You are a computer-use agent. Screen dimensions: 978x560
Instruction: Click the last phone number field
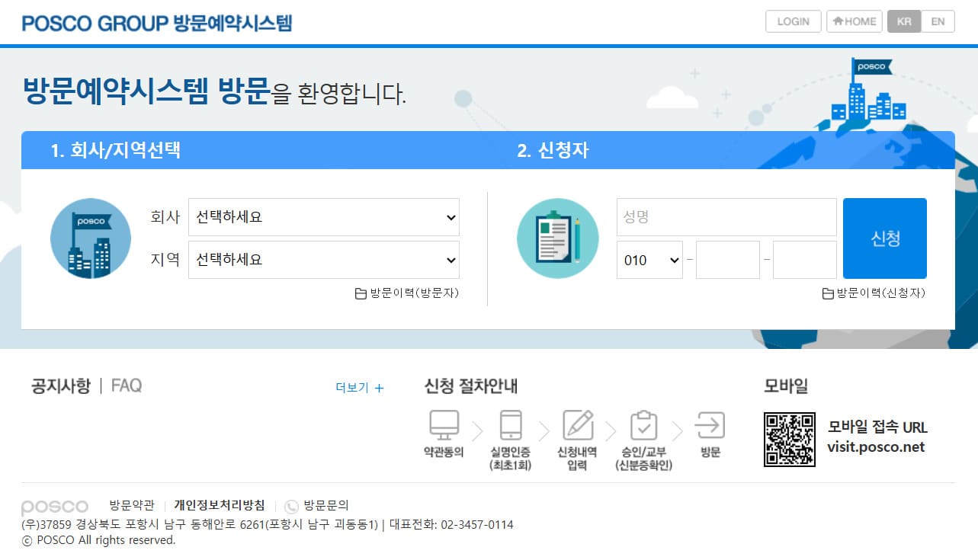805,260
